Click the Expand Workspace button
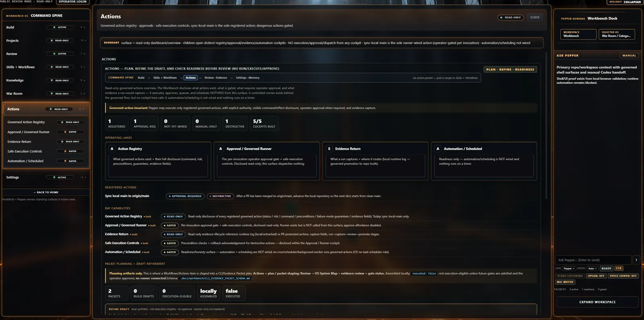 tap(597, 302)
